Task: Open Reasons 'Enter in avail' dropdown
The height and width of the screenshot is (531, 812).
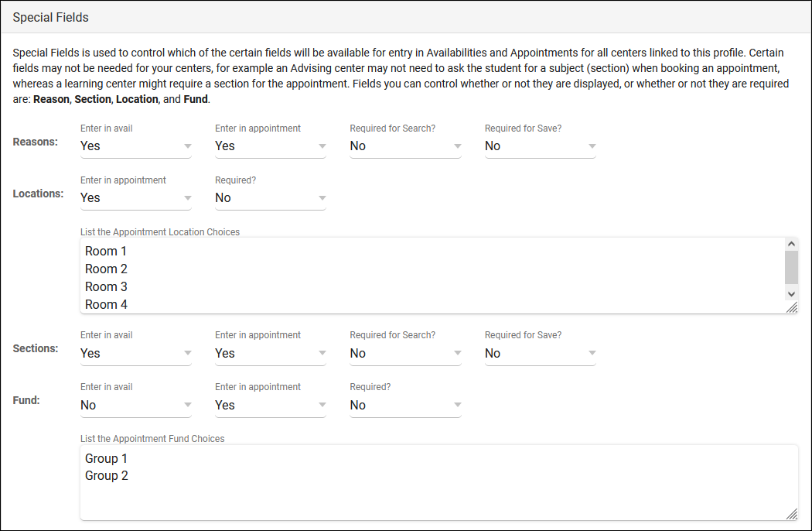Action: (135, 146)
